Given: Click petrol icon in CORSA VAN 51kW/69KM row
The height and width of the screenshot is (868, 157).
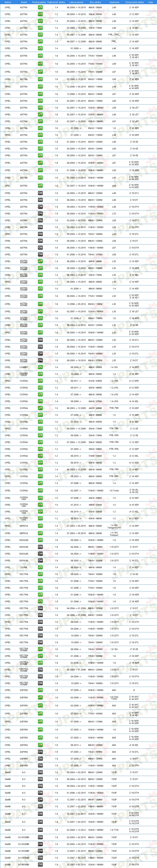Looking at the screenshot, I should tap(40, 512).
